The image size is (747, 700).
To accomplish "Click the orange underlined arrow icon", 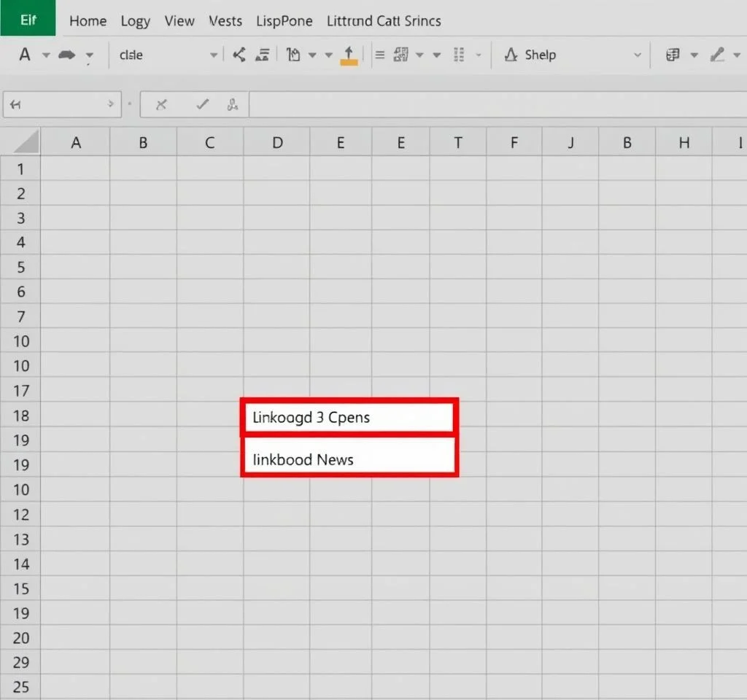I will coord(349,55).
